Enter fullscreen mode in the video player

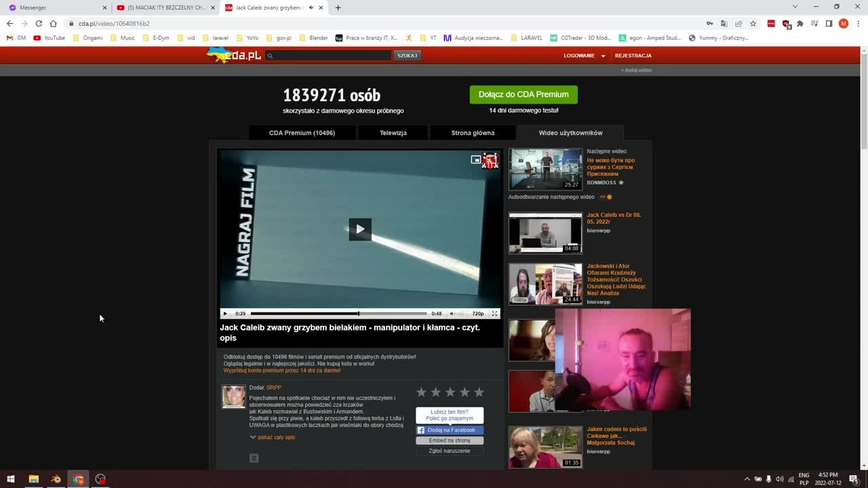494,314
